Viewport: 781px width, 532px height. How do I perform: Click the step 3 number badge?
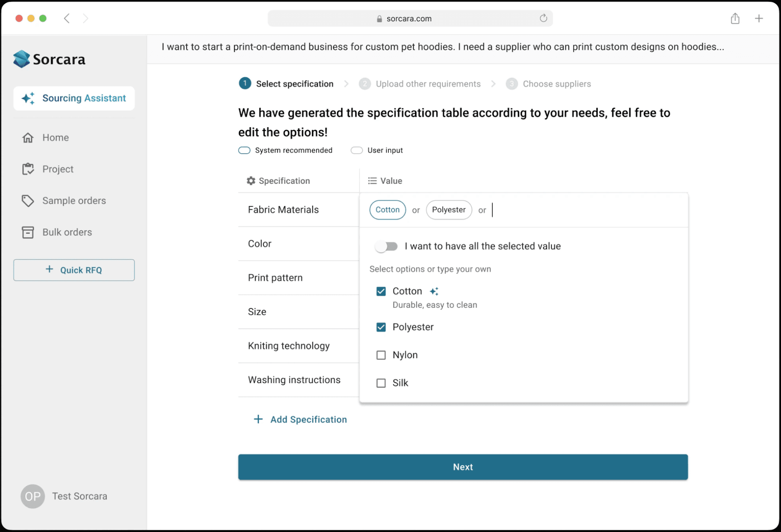coord(512,84)
